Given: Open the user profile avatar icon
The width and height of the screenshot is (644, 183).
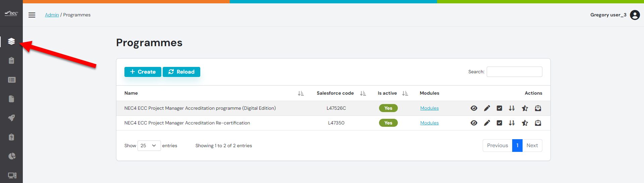Looking at the screenshot, I should coord(635,15).
